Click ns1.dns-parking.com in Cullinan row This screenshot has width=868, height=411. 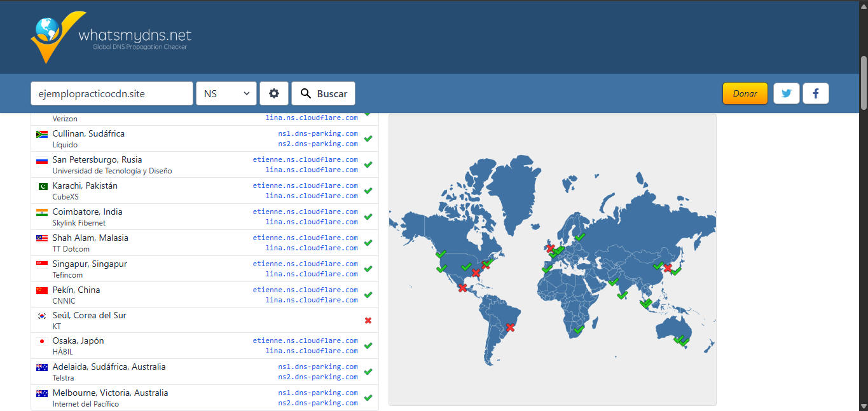coord(318,133)
